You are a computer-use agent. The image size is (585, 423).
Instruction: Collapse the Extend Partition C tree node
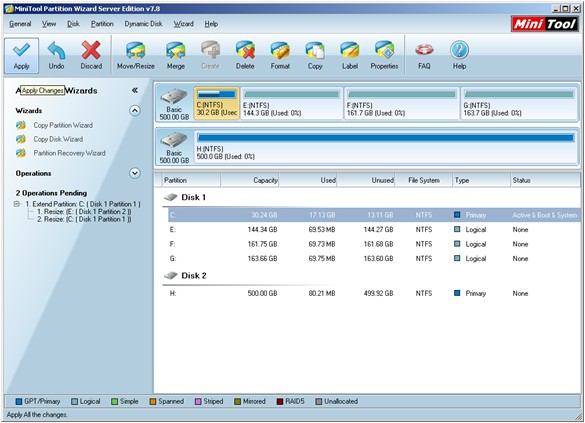(16, 204)
